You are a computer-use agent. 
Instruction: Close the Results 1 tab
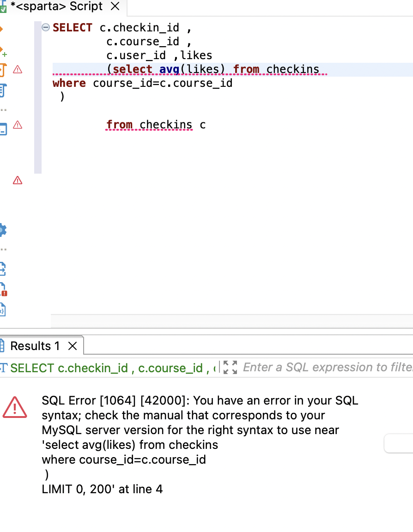tap(72, 346)
